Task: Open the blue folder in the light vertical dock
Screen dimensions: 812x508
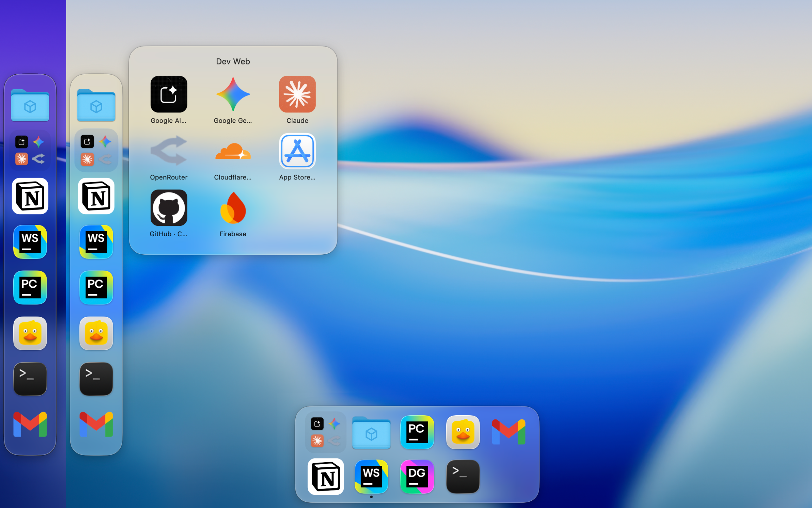Action: 96,105
